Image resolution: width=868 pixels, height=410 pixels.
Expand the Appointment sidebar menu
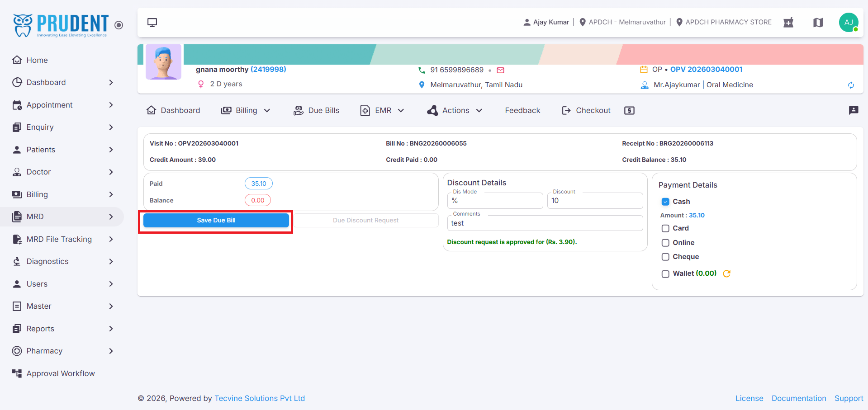point(111,105)
